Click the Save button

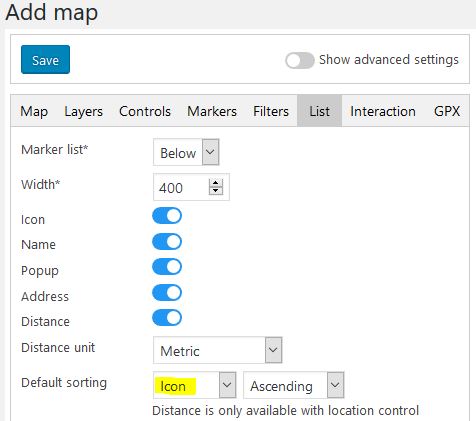(45, 60)
